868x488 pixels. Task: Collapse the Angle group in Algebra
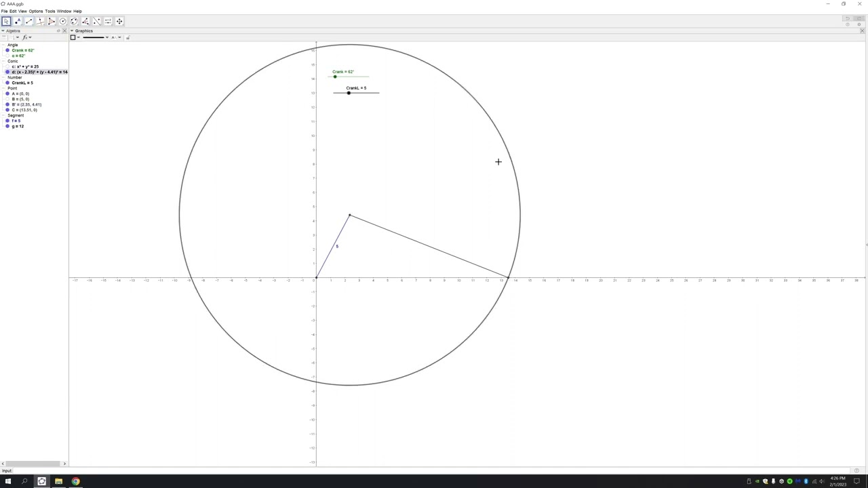pos(3,45)
